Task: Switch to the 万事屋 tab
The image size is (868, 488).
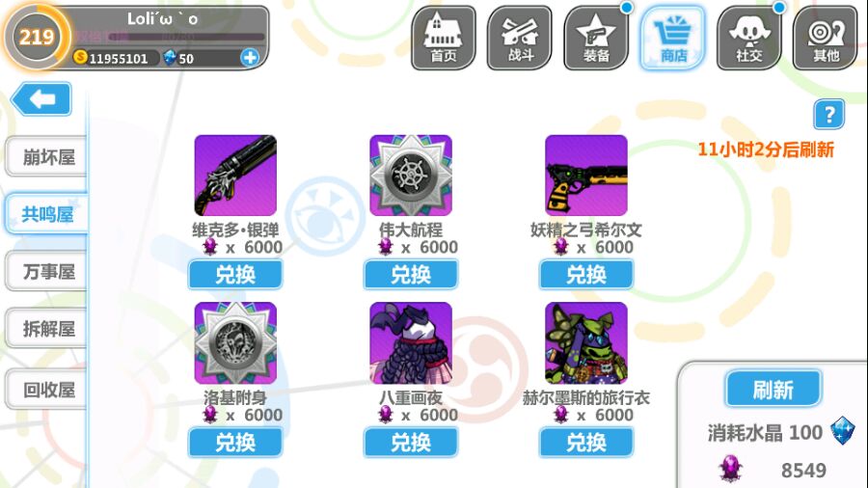Action: click(x=46, y=271)
